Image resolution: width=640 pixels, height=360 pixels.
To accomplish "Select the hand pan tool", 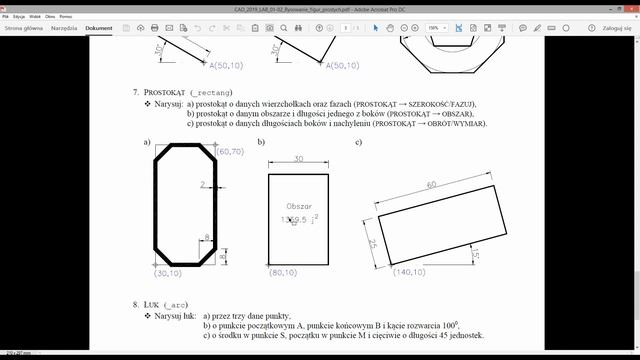I will (x=390, y=28).
